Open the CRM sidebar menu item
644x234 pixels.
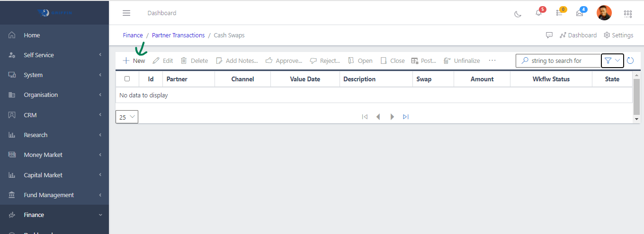pos(30,115)
